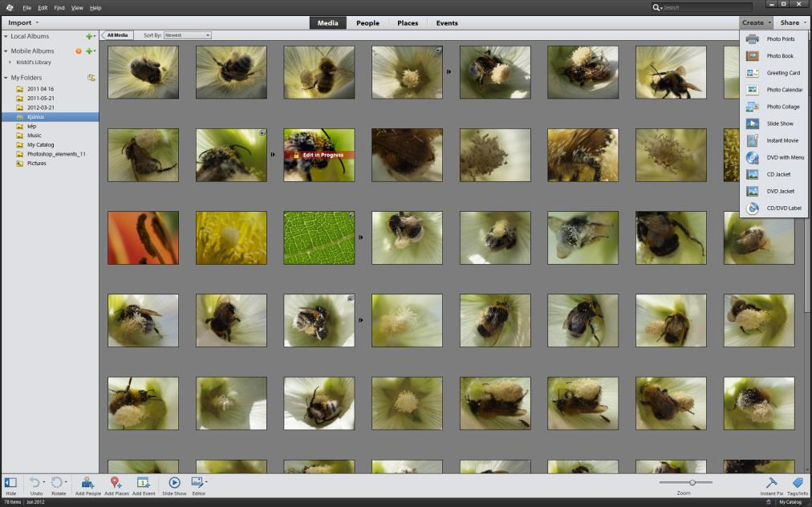Image resolution: width=812 pixels, height=507 pixels.
Task: Select the Photoshop_elements_11 folder
Action: [56, 154]
